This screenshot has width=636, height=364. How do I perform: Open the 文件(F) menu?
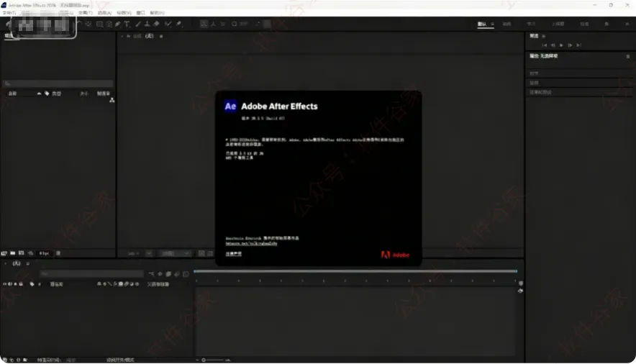(x=9, y=13)
